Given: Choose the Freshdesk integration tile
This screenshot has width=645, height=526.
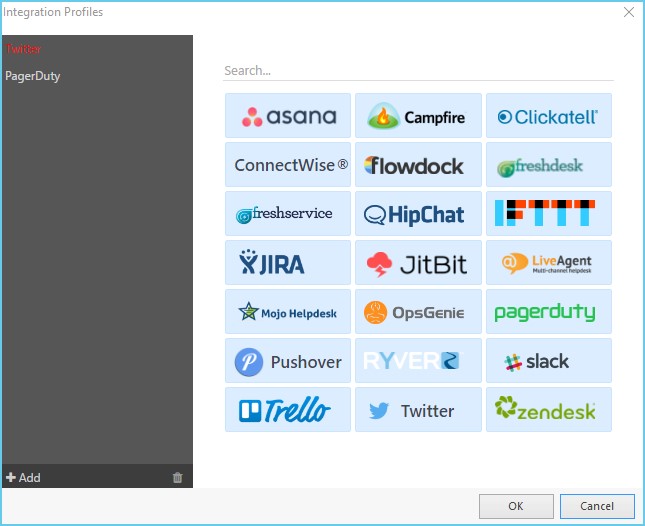Looking at the screenshot, I should click(x=549, y=165).
